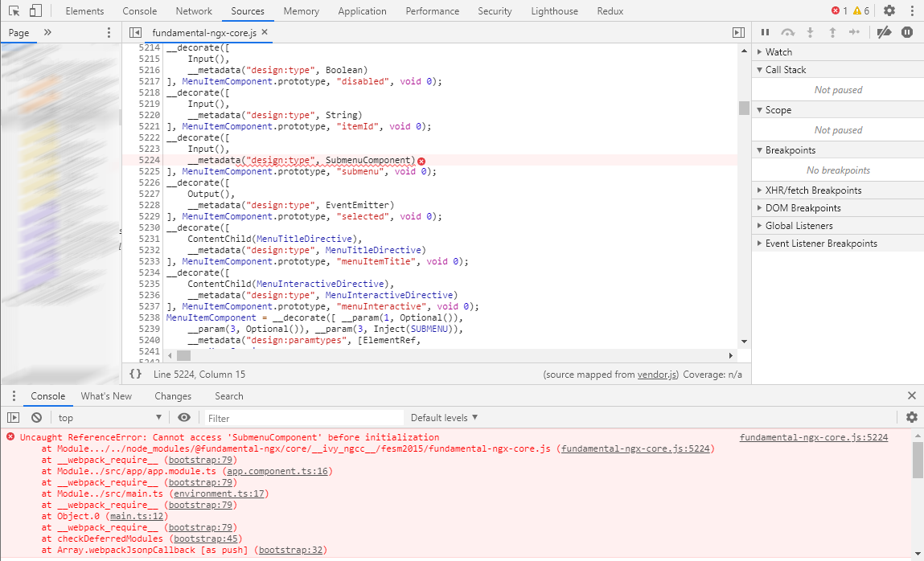Open the DevTools three-dot customize menu
Screen dimensions: 924x561
(912, 10)
